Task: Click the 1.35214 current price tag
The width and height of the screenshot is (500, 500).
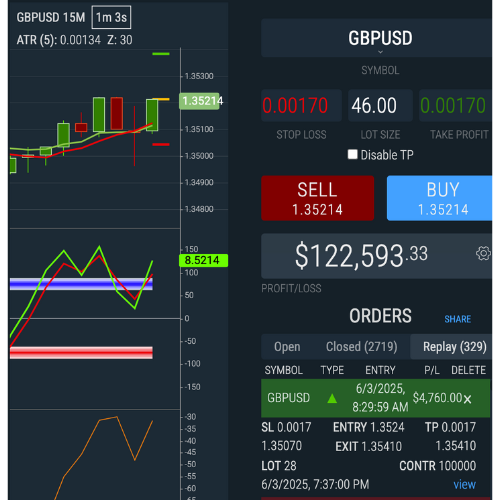Action: tap(200, 101)
